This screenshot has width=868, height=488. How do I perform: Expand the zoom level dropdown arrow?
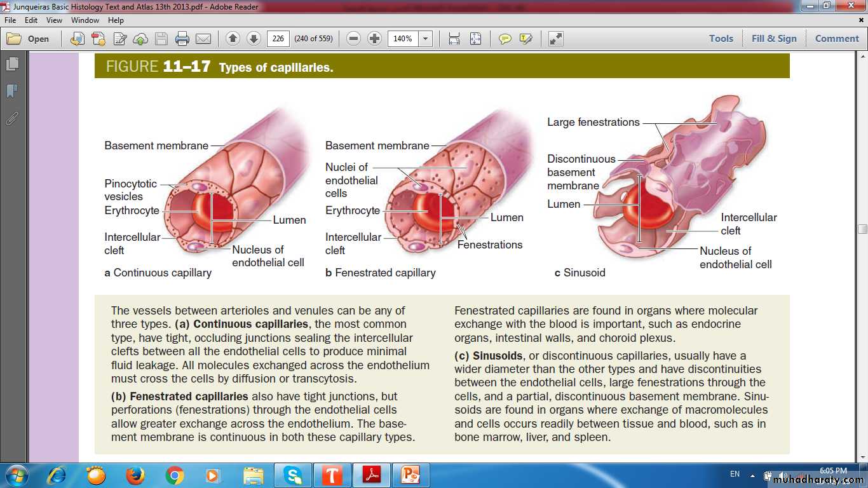tap(426, 39)
